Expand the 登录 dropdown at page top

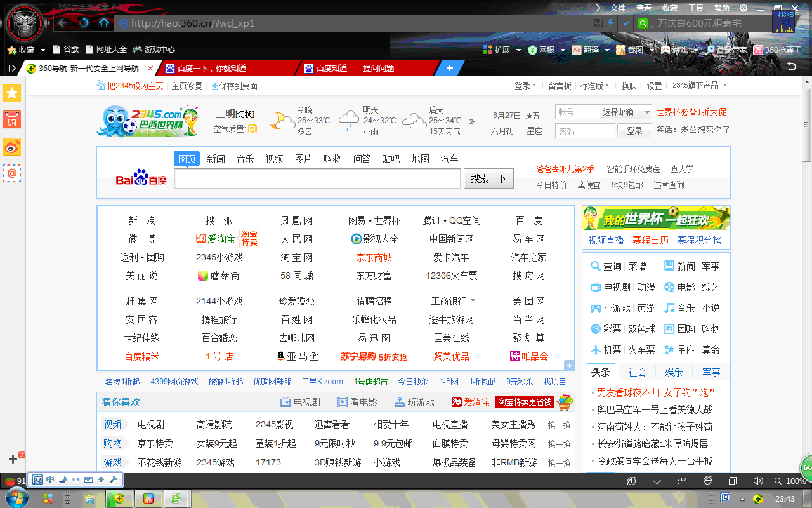pyautogui.click(x=525, y=86)
